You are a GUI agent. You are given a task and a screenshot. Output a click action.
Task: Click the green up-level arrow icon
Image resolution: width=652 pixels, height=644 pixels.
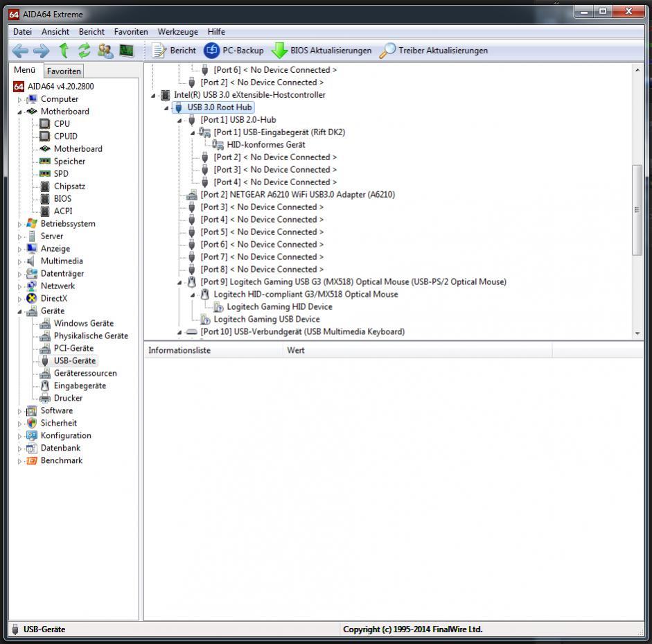pos(64,51)
